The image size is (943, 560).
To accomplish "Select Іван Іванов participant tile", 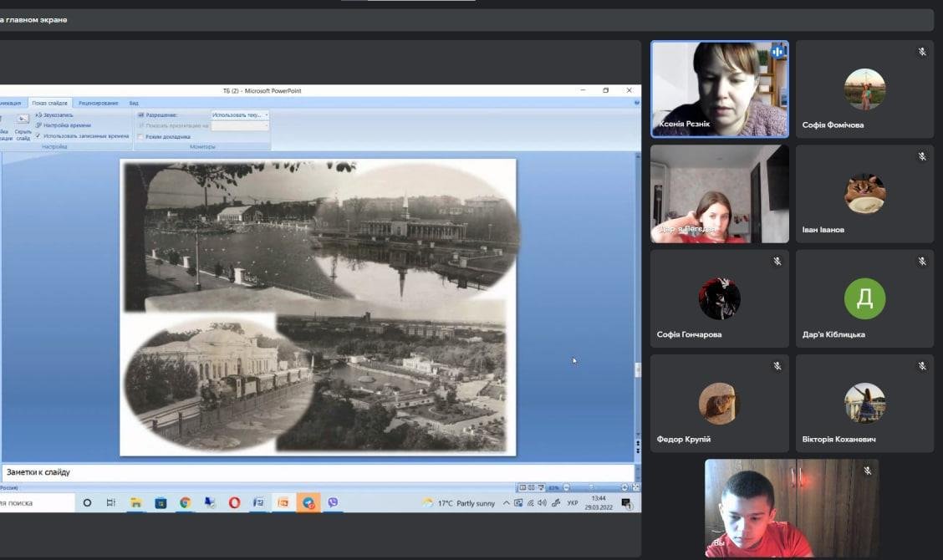I will (864, 194).
